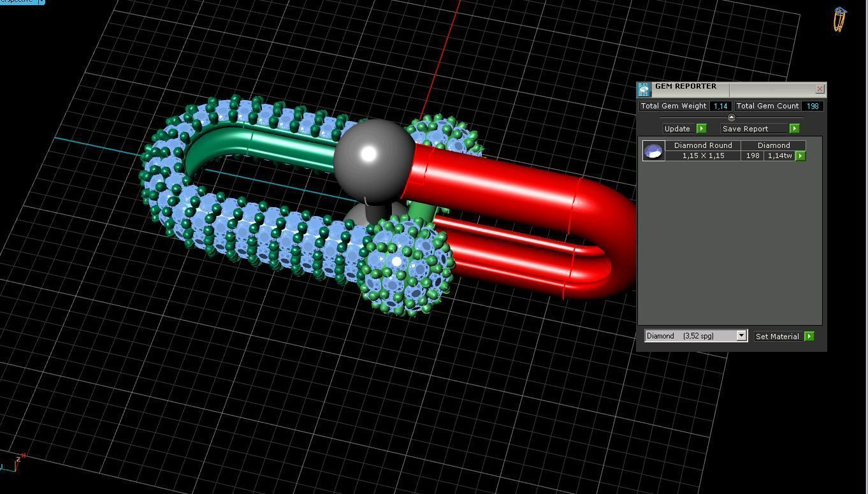Image resolution: width=868 pixels, height=494 pixels.
Task: Collapse the panel using the round up-arrow
Action: click(x=731, y=117)
